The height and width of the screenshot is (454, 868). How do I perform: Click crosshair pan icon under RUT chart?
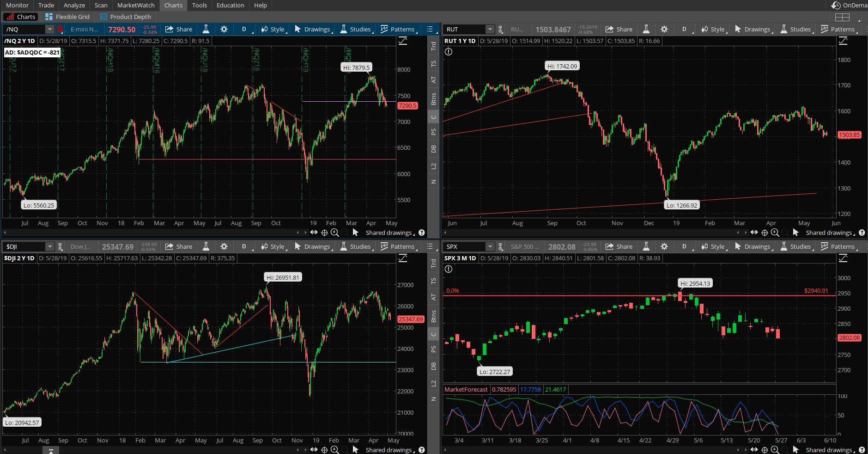click(765, 233)
